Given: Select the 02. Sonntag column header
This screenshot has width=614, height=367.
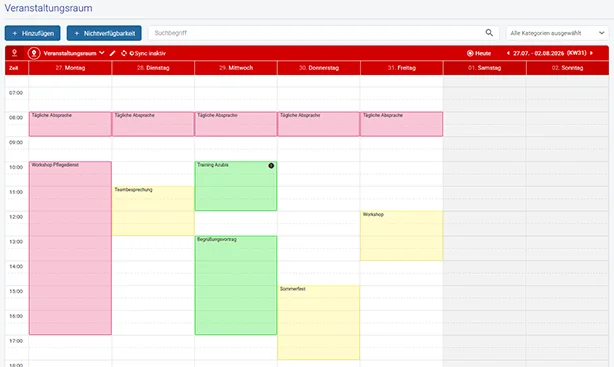Looking at the screenshot, I should 567,68.
